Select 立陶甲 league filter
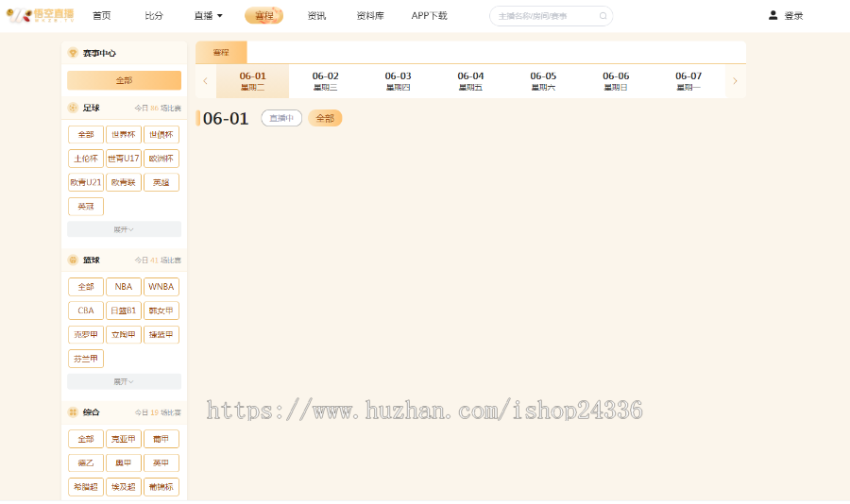This screenshot has width=850, height=504. 124,334
